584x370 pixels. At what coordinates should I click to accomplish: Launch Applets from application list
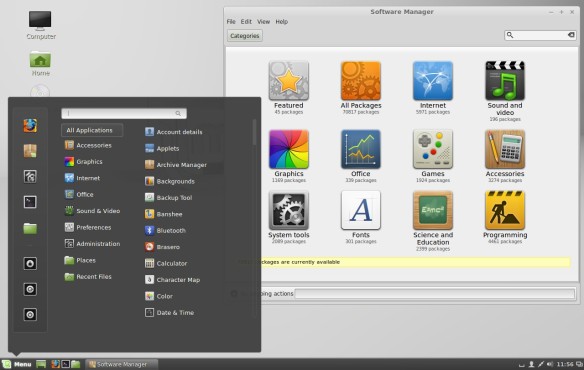pos(162,148)
